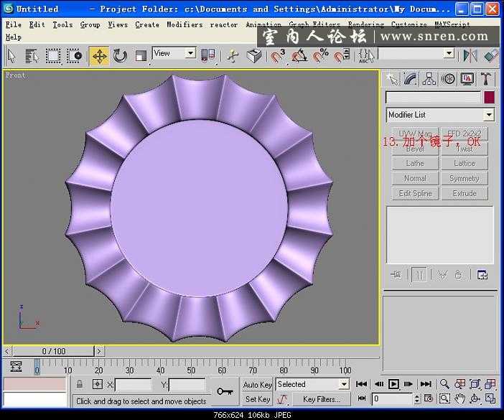
Task: Open the Tools menu
Action: pos(62,24)
